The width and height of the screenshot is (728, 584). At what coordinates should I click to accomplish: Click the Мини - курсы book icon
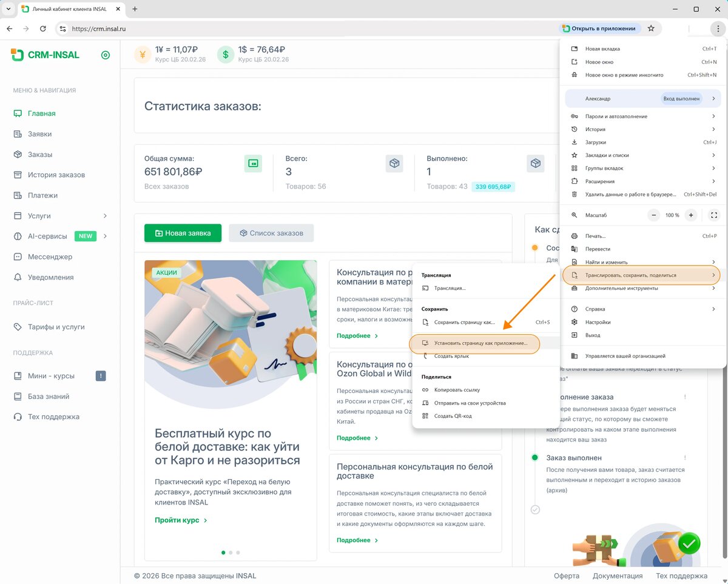pyautogui.click(x=18, y=376)
